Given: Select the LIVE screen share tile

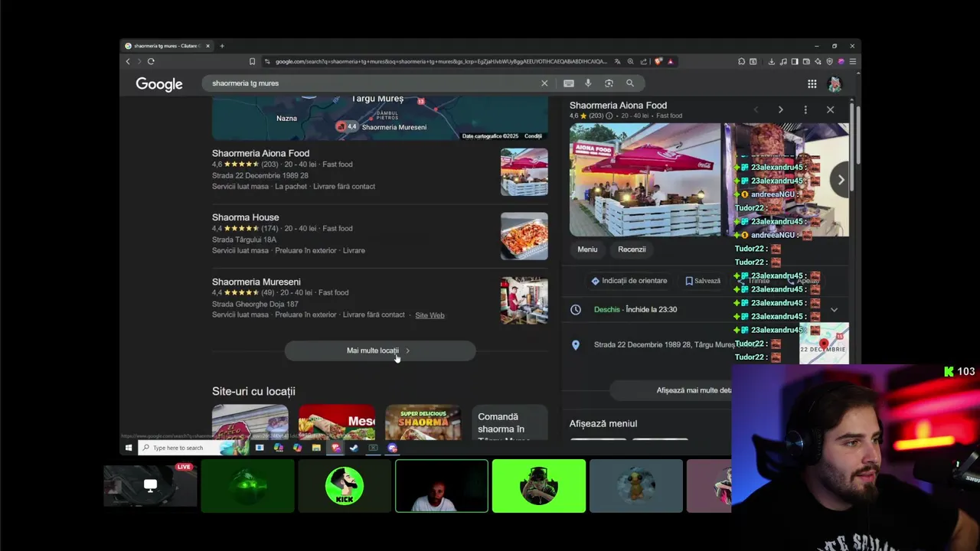Looking at the screenshot, I should click(150, 486).
